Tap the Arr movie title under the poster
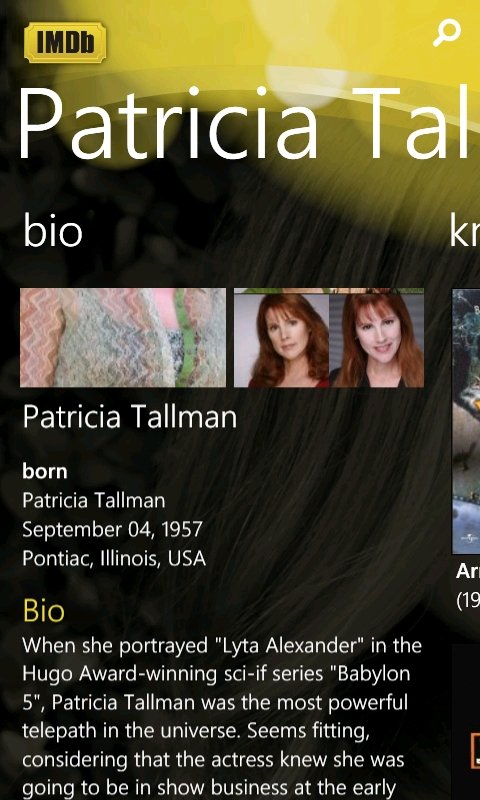 pyautogui.click(x=468, y=571)
